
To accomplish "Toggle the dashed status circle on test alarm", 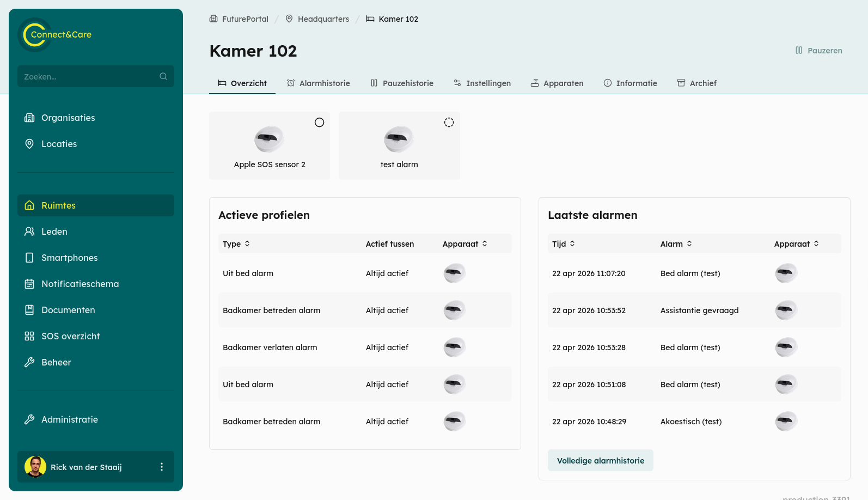I will 449,123.
